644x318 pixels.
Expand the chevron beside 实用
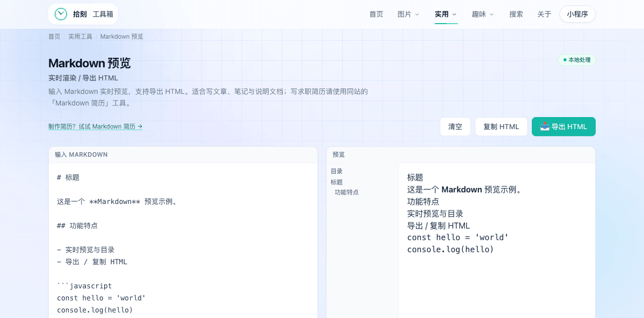(454, 14)
